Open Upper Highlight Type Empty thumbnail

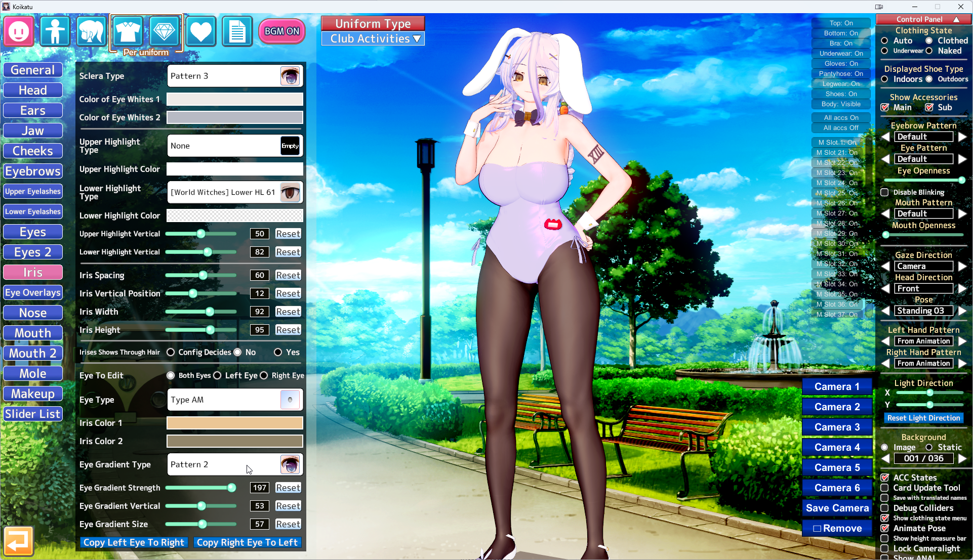(290, 146)
